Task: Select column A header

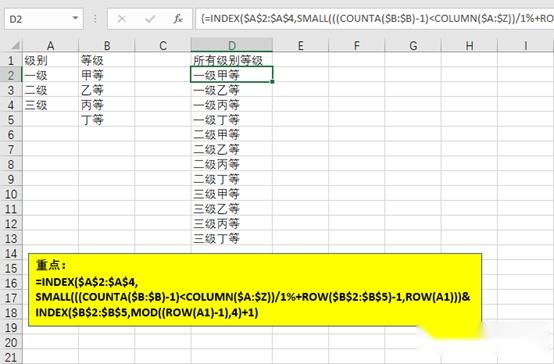Action: click(x=51, y=45)
